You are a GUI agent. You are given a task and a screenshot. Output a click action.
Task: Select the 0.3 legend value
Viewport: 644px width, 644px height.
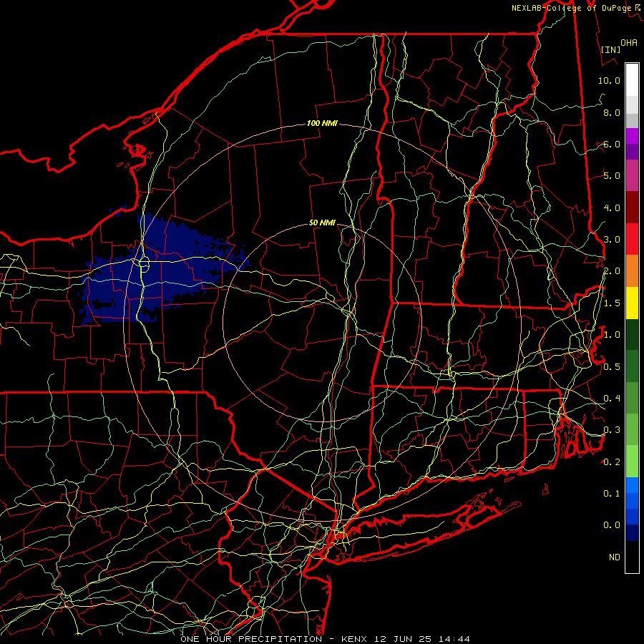[x=612, y=430]
